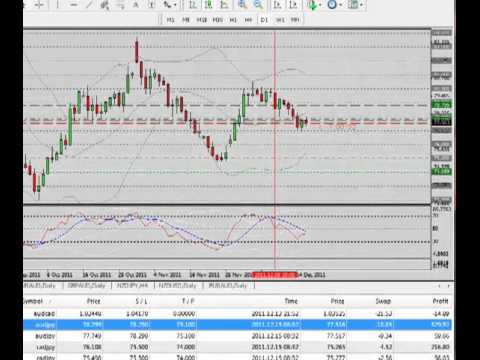Open the NZDJPY,H4 chart tab
This screenshot has height=360, width=480.
132,286
